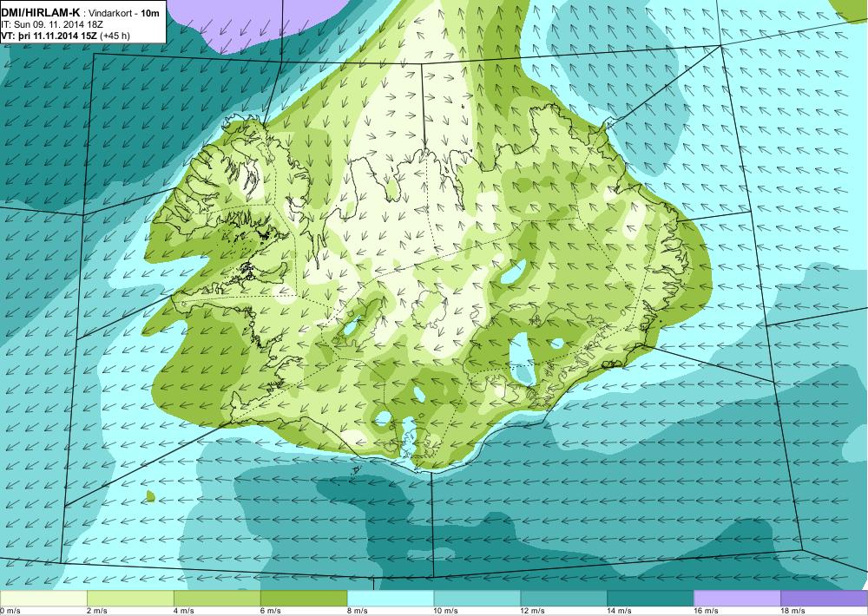
Task: Select the dark teal 14–16 m/s legend swatch
Action: pos(650,599)
